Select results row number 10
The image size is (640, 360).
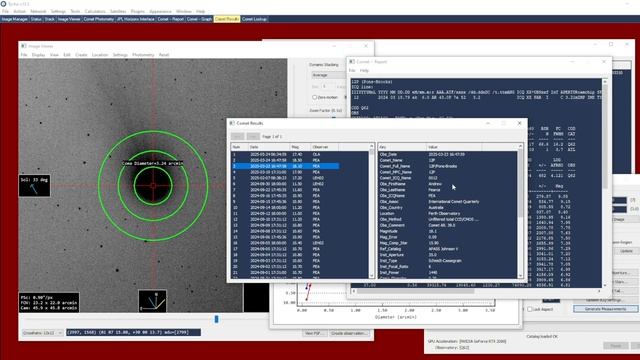(x=285, y=207)
